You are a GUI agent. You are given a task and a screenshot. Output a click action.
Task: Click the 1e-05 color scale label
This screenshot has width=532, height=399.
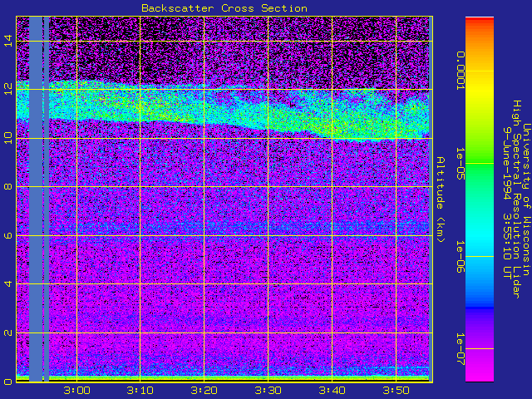tap(460, 164)
